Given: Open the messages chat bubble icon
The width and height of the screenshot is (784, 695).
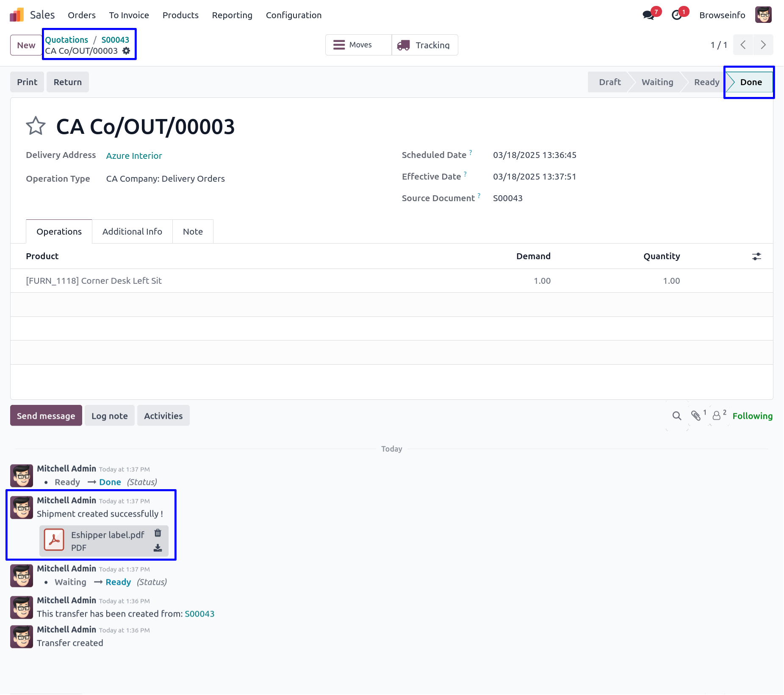Looking at the screenshot, I should pyautogui.click(x=648, y=15).
